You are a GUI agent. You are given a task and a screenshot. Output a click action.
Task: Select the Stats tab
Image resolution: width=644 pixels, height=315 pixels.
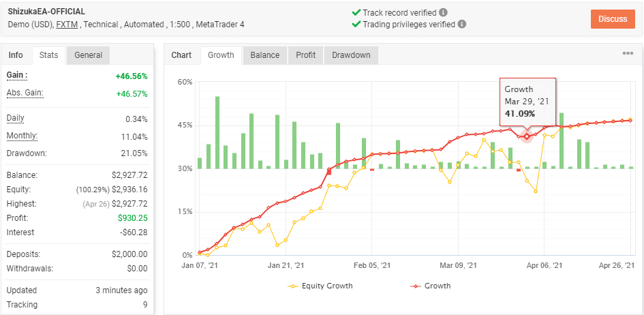tap(48, 55)
